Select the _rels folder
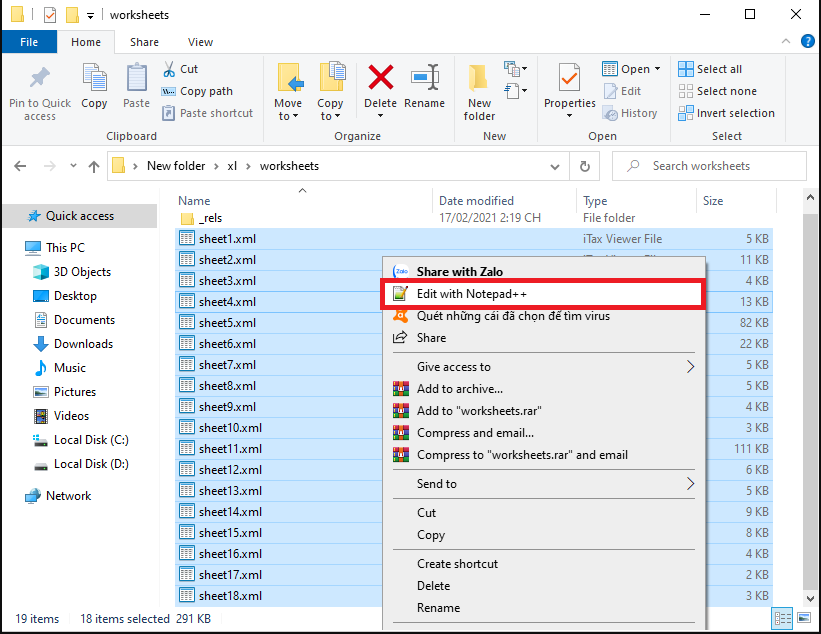The image size is (821, 634). pyautogui.click(x=209, y=218)
